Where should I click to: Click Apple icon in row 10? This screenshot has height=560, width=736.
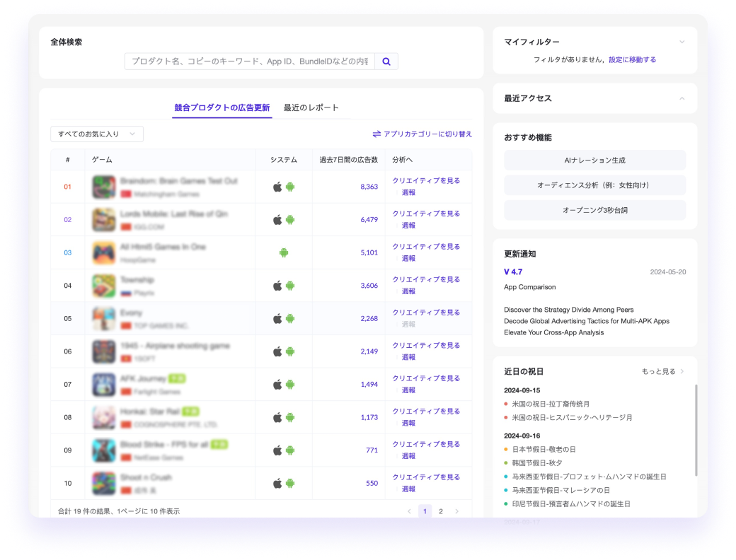point(277,483)
